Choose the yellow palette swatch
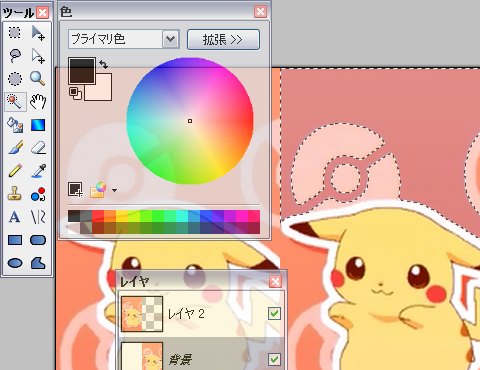 [x=122, y=216]
